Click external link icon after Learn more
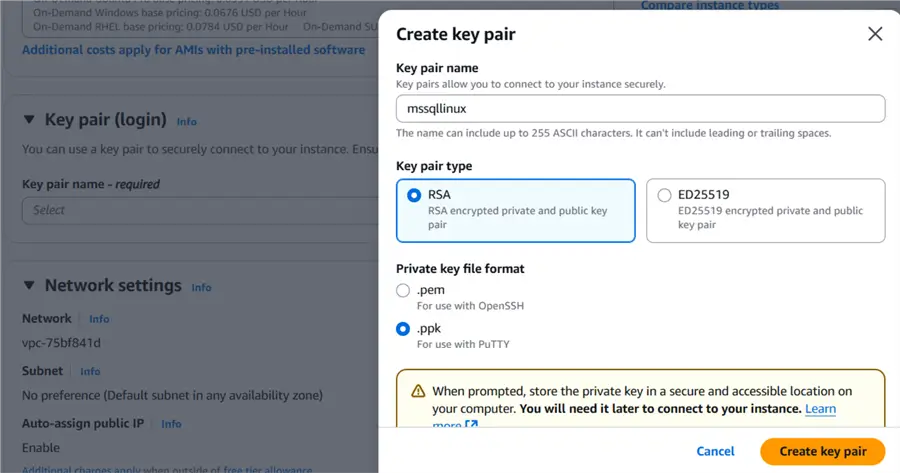 coord(471,425)
